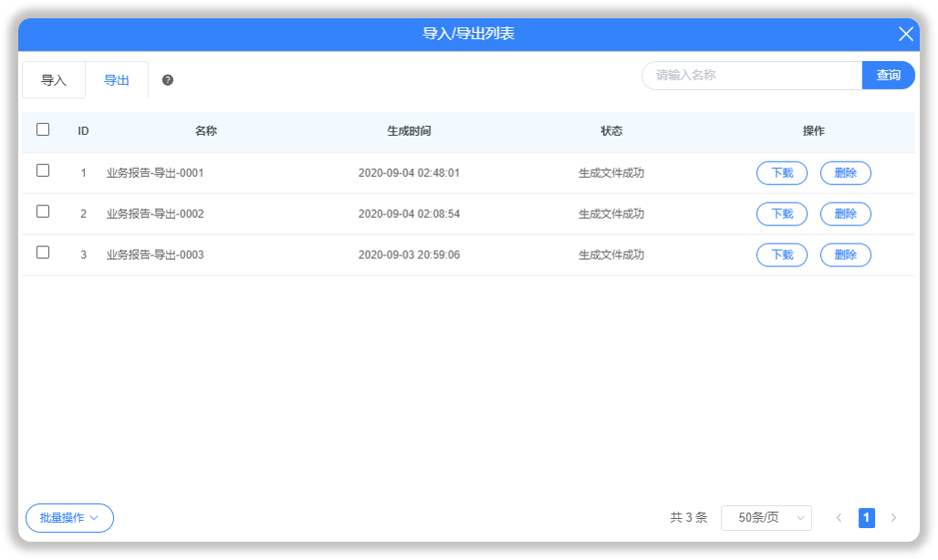Click timestamp 2020-09-04 02:08:54
Viewport: 938px width, 560px height.
pyautogui.click(x=409, y=214)
